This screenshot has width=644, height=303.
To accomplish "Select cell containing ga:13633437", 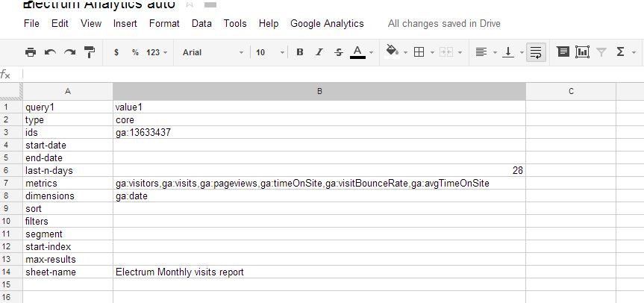I will 319,133.
